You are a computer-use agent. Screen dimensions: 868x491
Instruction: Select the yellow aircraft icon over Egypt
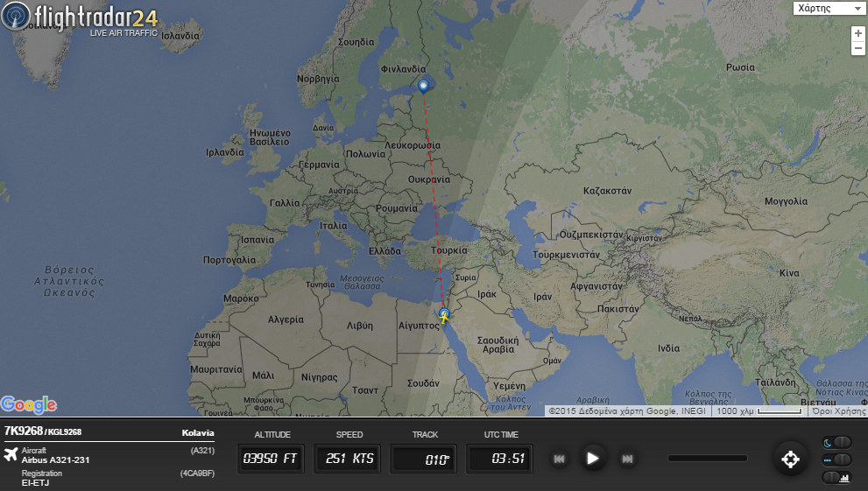(444, 318)
